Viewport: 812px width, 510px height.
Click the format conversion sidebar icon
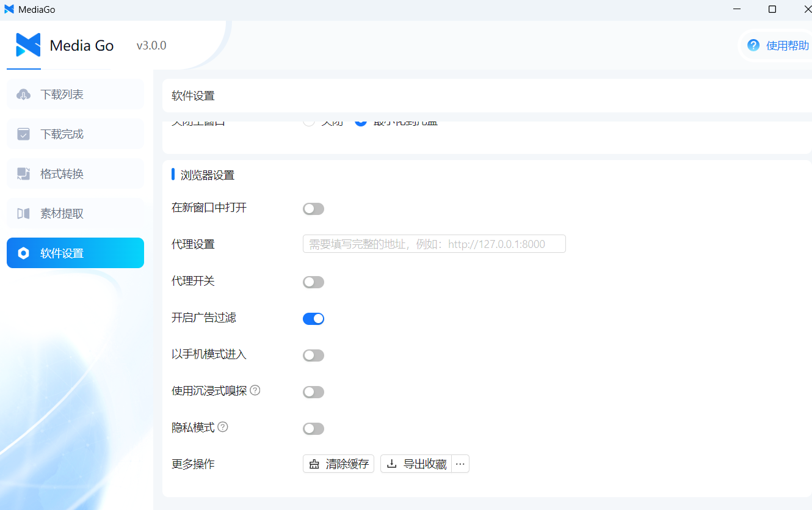pyautogui.click(x=23, y=174)
